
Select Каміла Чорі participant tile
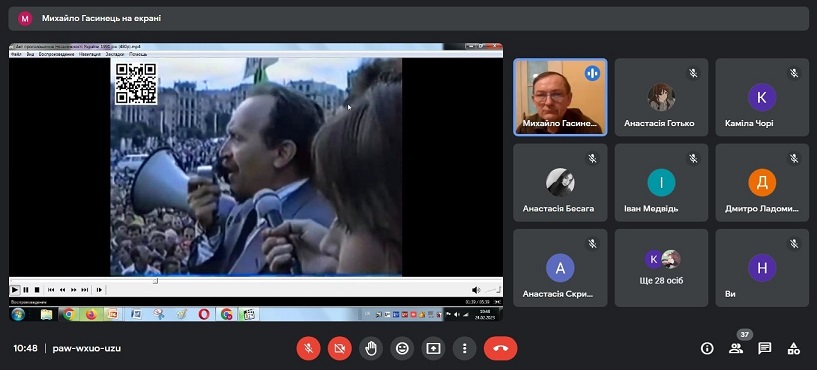[762, 97]
